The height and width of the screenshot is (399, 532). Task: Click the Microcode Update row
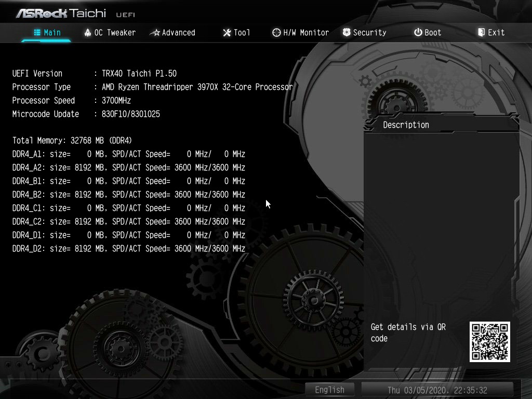tap(86, 114)
